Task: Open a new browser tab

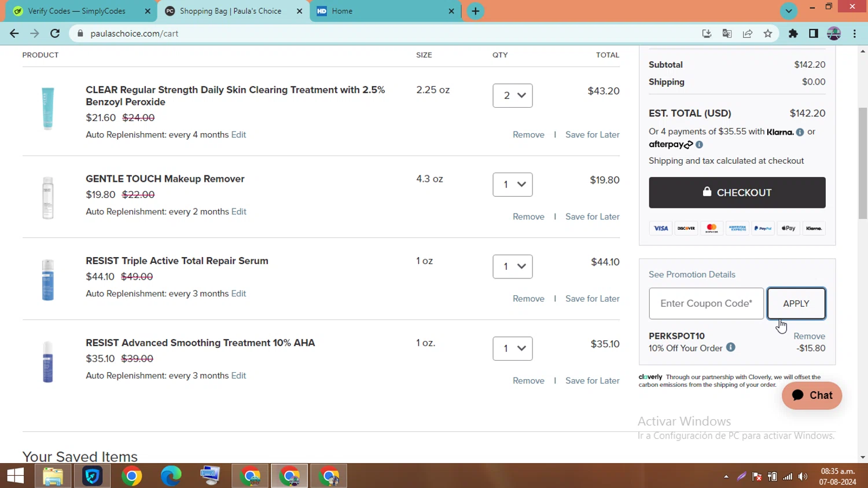Action: pyautogui.click(x=475, y=11)
